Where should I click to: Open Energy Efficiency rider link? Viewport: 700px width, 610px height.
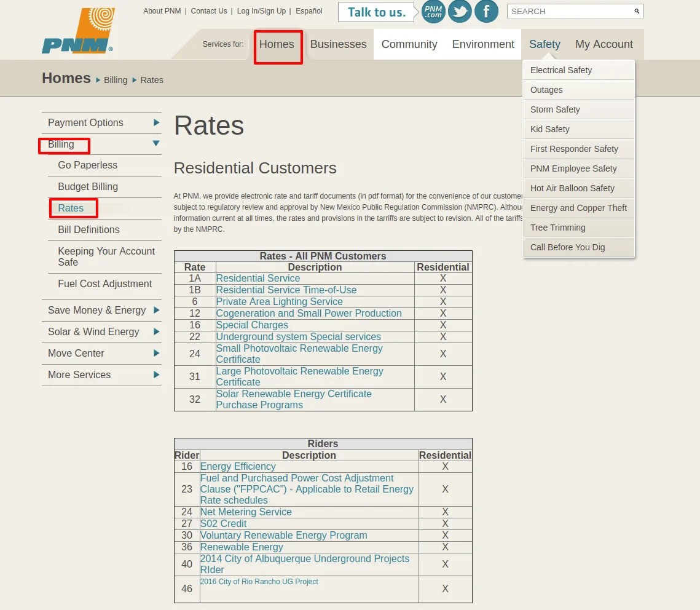238,466
